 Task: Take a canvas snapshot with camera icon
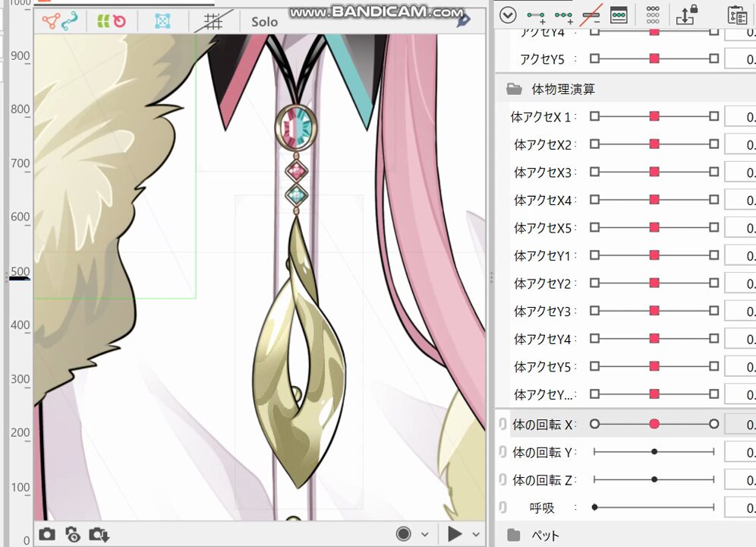point(47,534)
